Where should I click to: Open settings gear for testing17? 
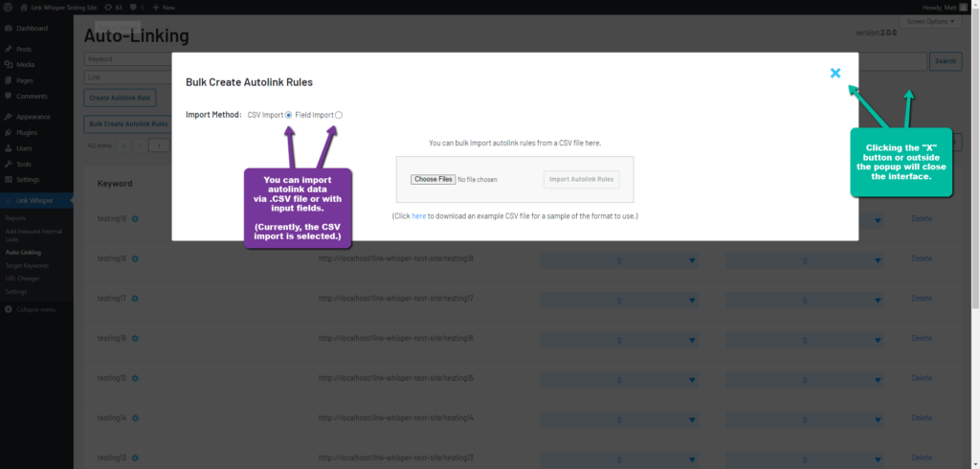coord(135,299)
